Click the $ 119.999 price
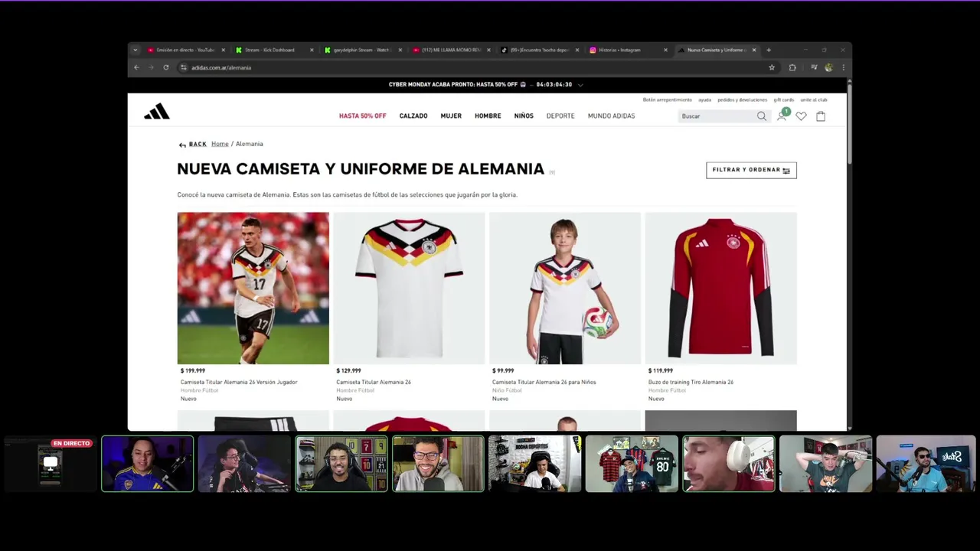This screenshot has width=980, height=551. (x=661, y=371)
